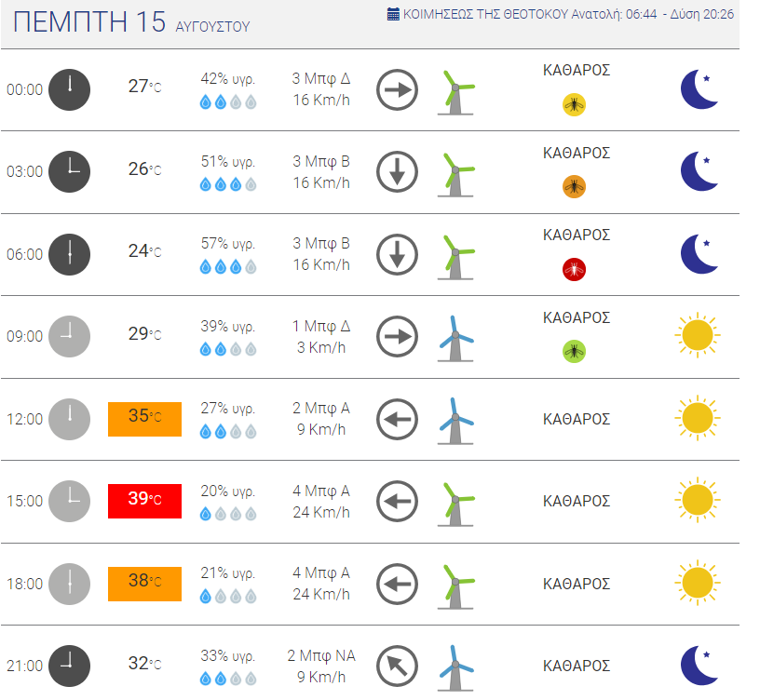Click the green mosquito icon at 09:00
Image resolution: width=760 pixels, height=700 pixels.
pos(574,351)
